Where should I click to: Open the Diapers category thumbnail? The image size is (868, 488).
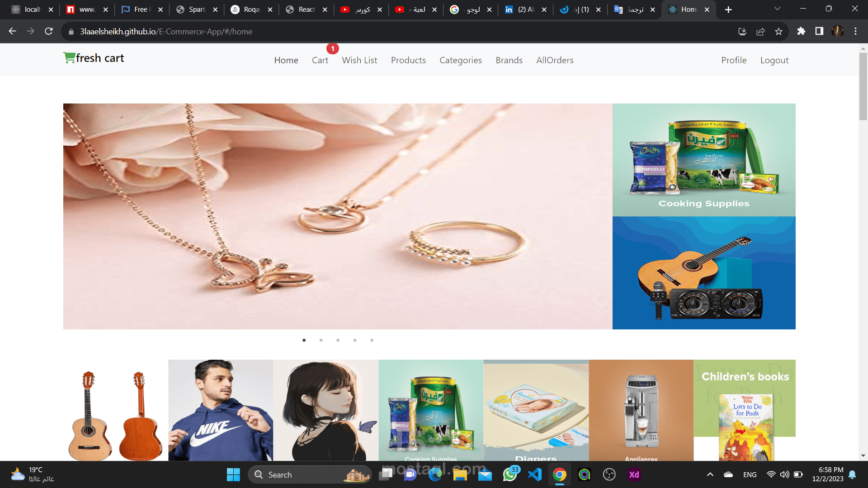pyautogui.click(x=536, y=410)
